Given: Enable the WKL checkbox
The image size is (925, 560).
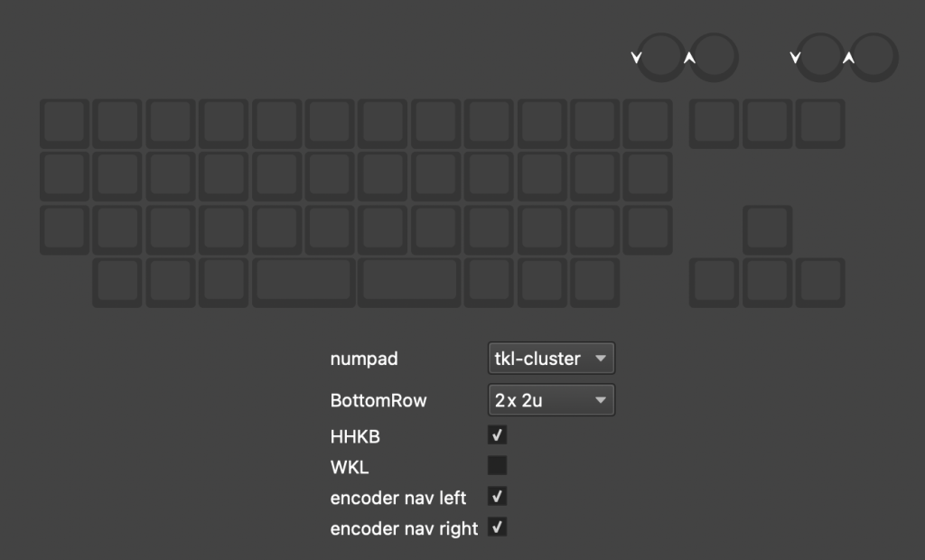Looking at the screenshot, I should (x=497, y=466).
